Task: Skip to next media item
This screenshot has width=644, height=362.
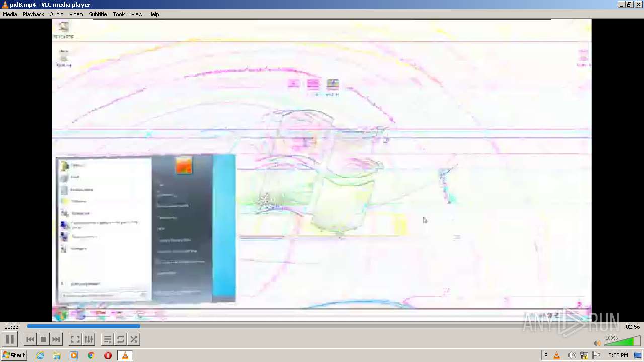Action: click(56, 339)
